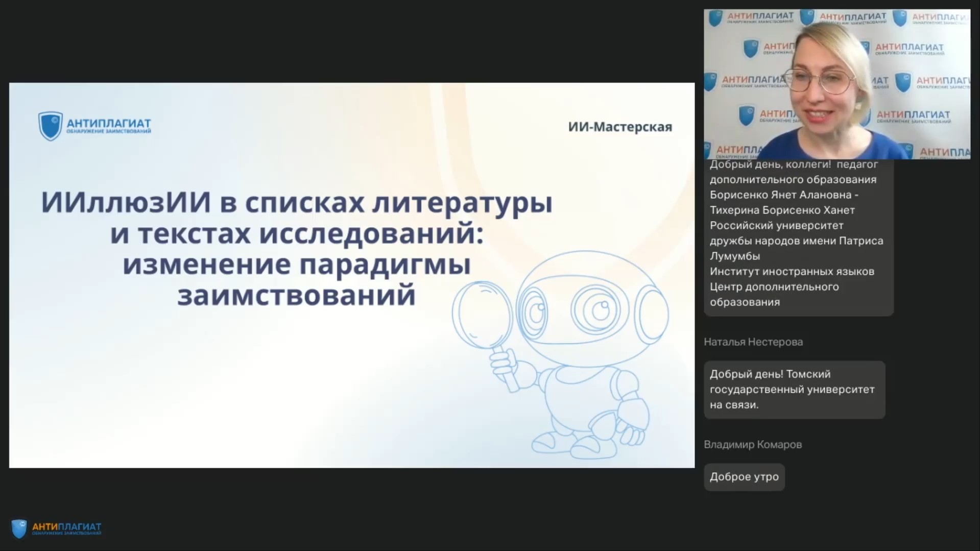
Task: Open Наталья Нестерова's chat name
Action: 753,342
